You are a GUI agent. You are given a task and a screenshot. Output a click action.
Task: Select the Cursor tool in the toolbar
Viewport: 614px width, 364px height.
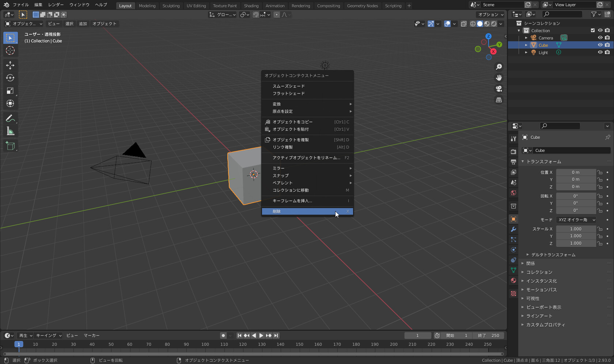pyautogui.click(x=10, y=50)
